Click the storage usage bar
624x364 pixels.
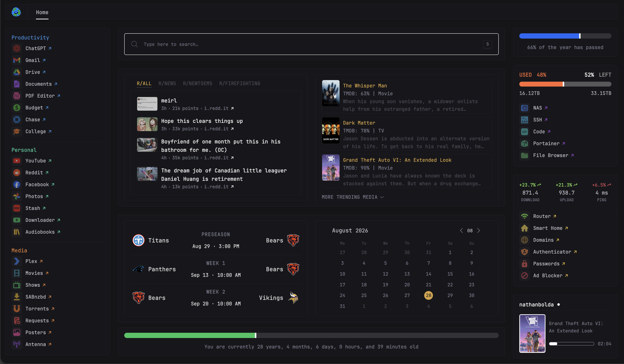(565, 84)
